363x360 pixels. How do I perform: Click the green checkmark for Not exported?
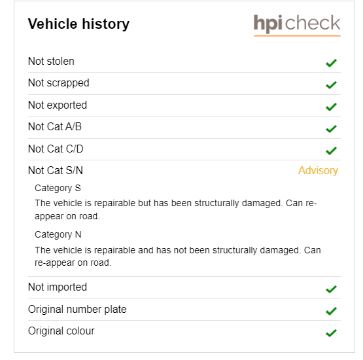tap(331, 107)
